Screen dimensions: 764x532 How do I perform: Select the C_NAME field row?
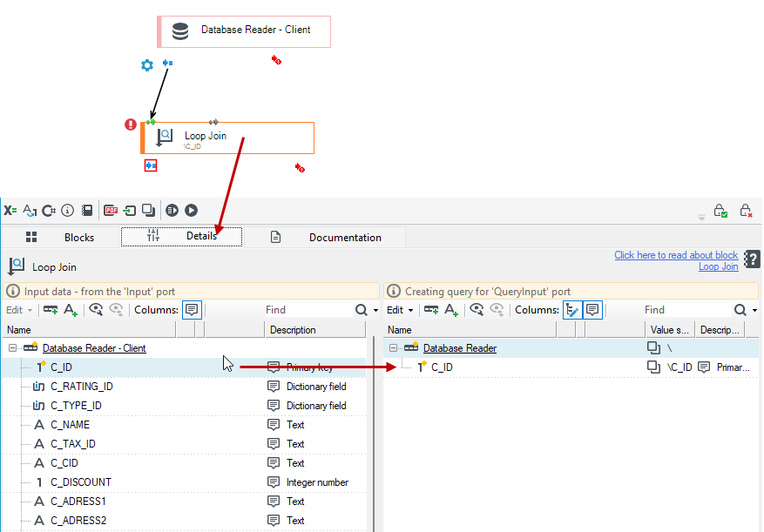tap(184, 424)
